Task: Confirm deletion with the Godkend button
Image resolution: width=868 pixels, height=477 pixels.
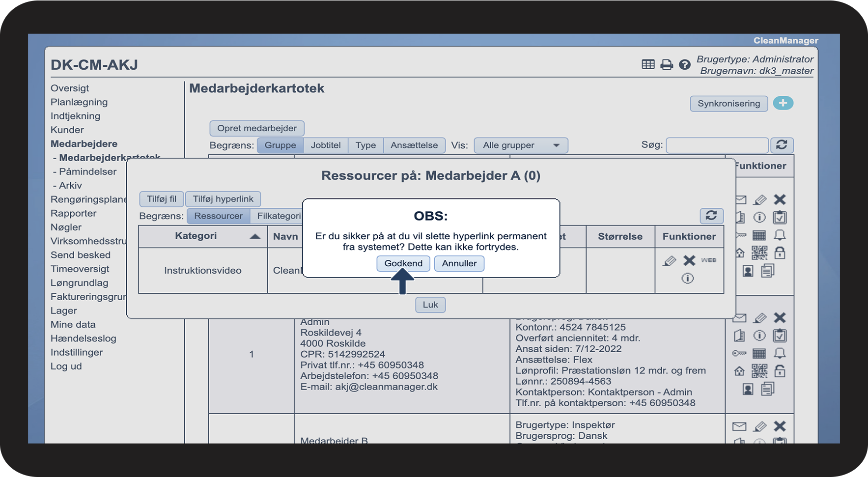Action: click(x=403, y=263)
